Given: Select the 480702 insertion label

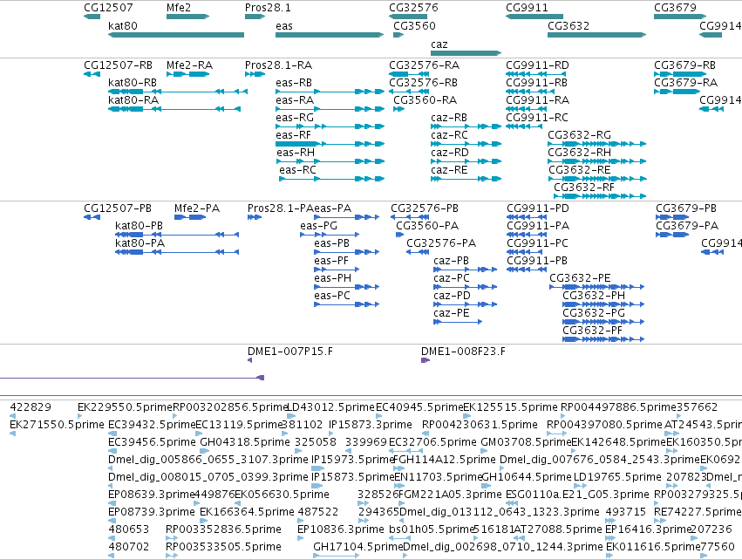Looking at the screenshot, I should click(x=129, y=547).
